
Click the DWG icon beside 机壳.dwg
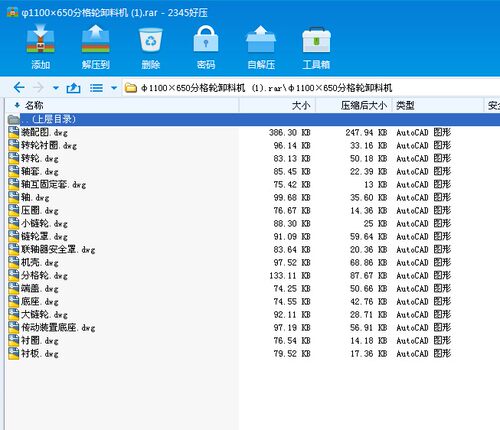click(x=14, y=263)
